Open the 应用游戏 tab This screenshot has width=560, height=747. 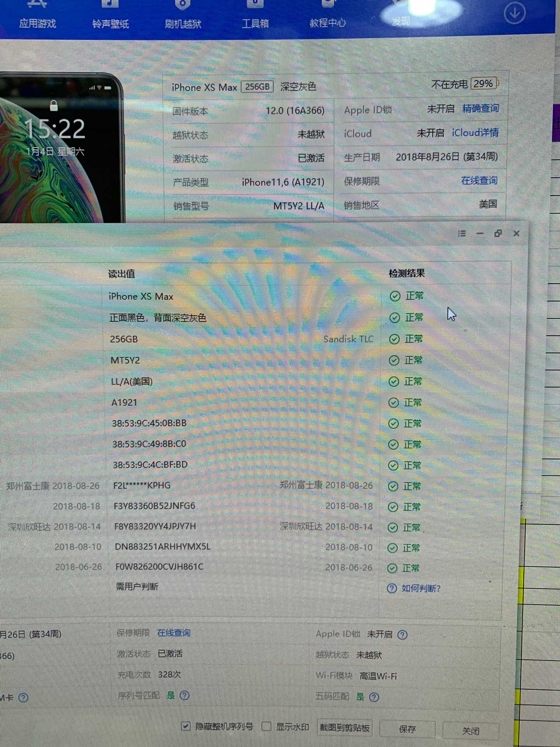[x=38, y=23]
